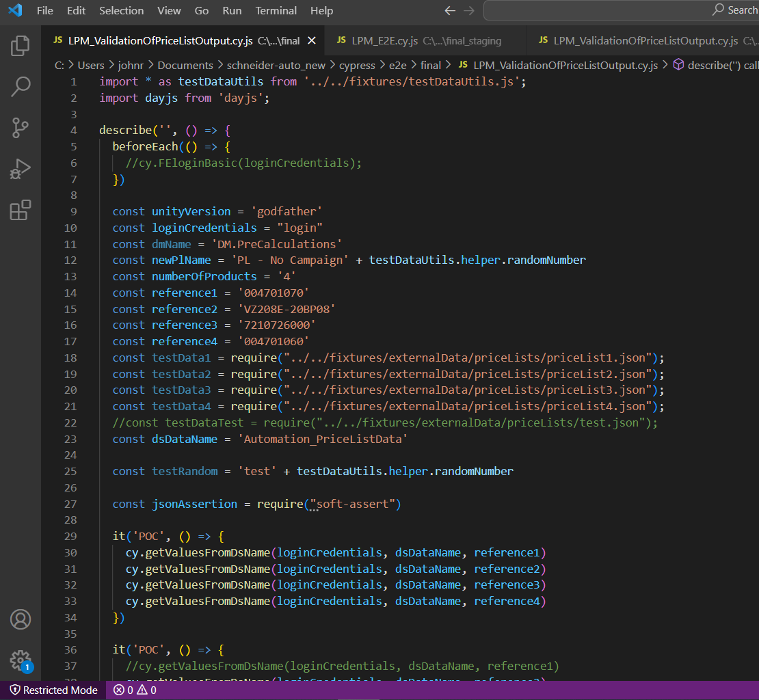Screen dimensions: 759x700
Task: Open the Accounts menu icon
Action: click(x=21, y=619)
